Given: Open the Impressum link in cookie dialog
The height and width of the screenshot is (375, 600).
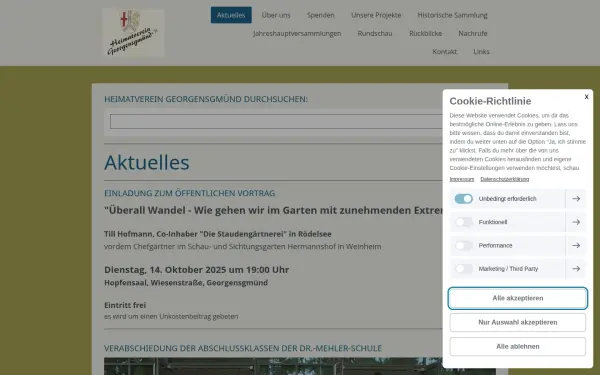Looking at the screenshot, I should (x=462, y=179).
